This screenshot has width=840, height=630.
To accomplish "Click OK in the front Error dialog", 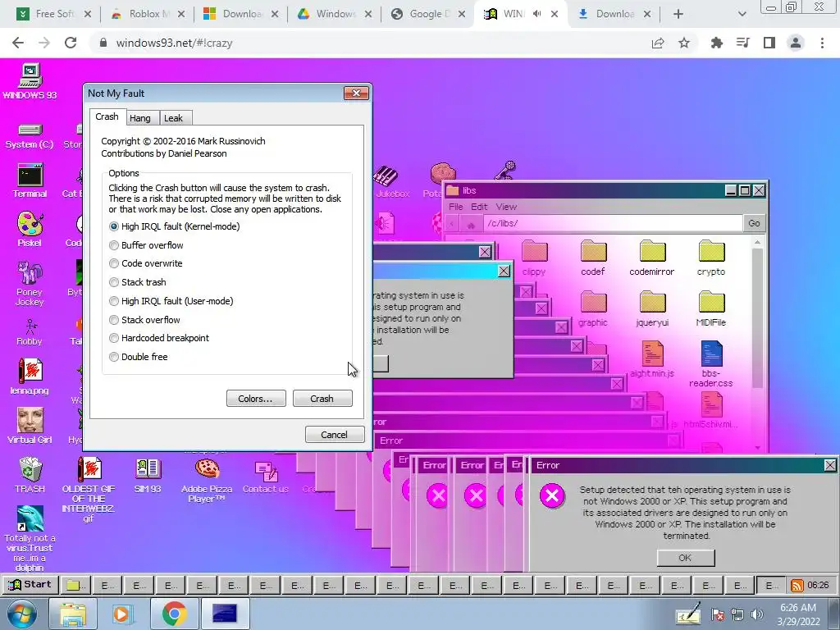I will pos(686,558).
